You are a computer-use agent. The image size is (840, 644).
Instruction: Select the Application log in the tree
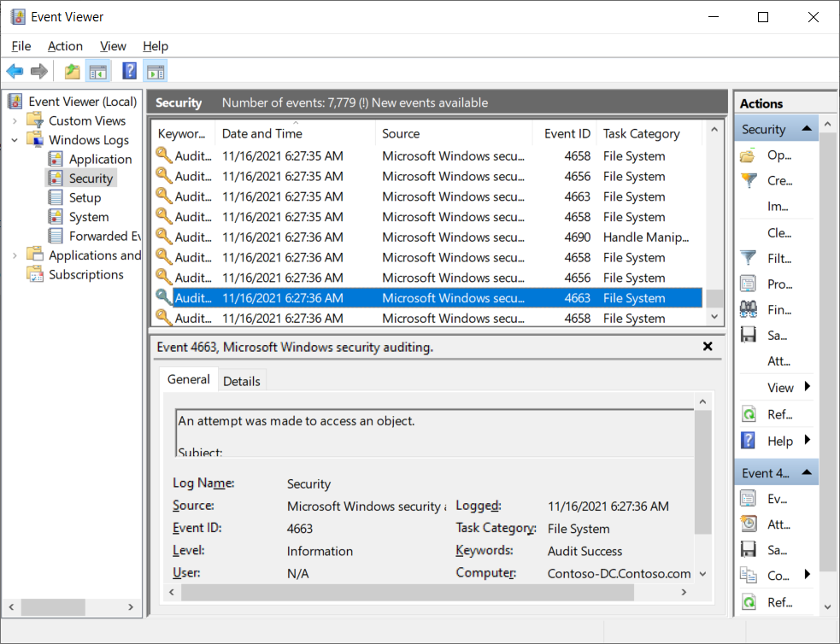pos(100,159)
